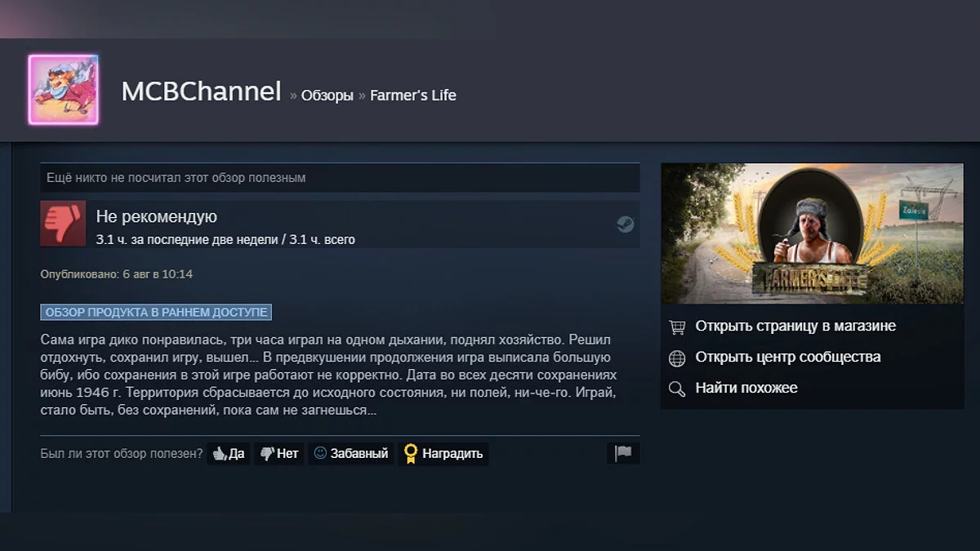Open Farmer's Life breadcrumb link
Screen dimensions: 980x551
412,96
